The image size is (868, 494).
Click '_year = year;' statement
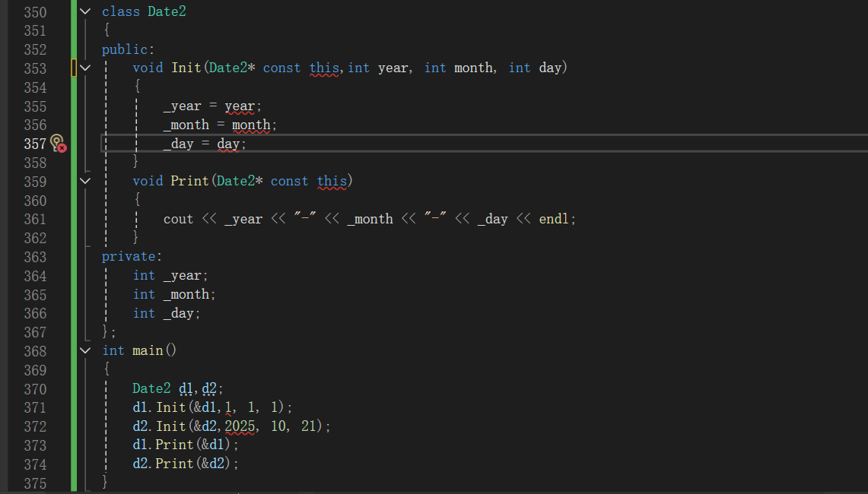(x=212, y=106)
